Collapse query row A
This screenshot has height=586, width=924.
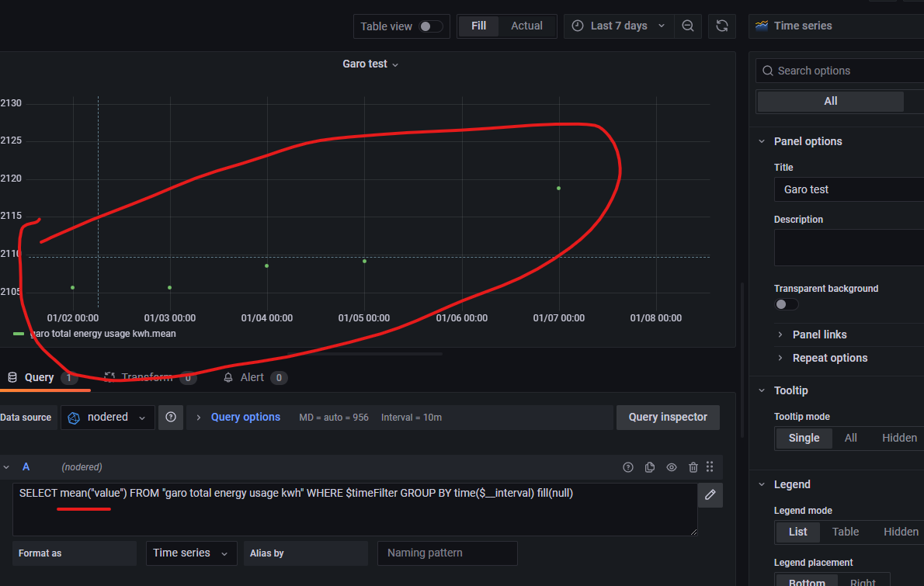click(x=6, y=467)
